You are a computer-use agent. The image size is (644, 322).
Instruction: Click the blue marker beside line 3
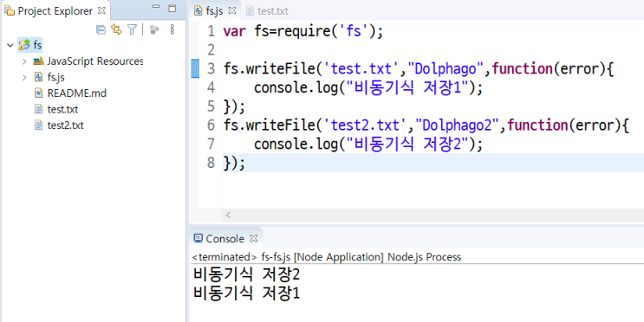coord(196,68)
